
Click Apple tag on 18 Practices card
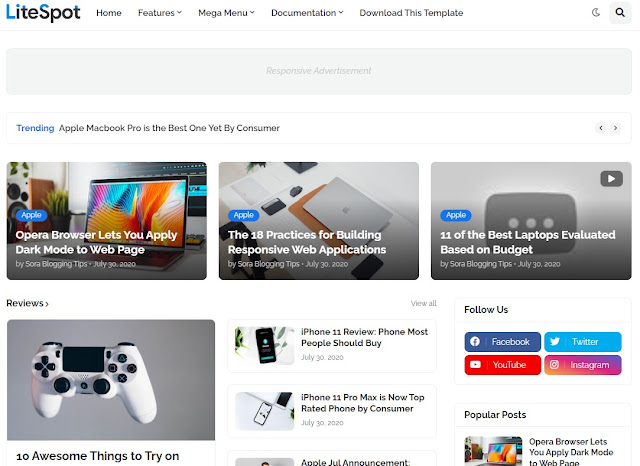[244, 215]
